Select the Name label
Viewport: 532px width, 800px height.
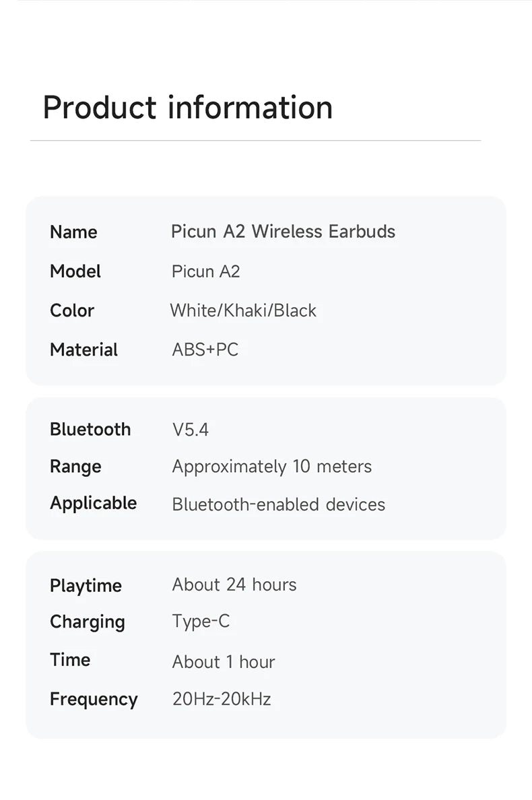(x=73, y=232)
